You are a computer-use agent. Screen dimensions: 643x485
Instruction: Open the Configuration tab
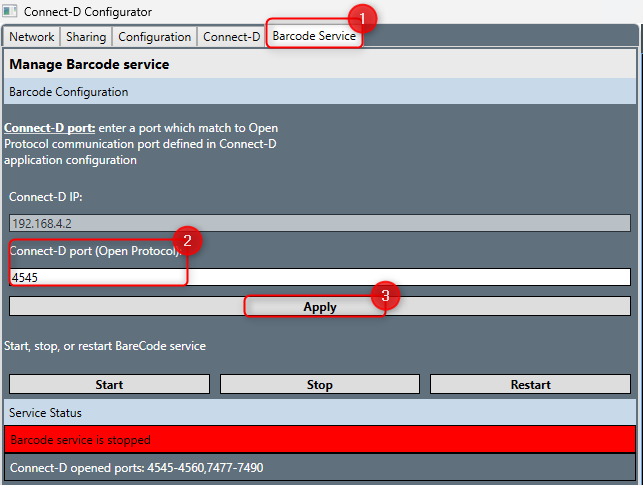click(x=155, y=37)
